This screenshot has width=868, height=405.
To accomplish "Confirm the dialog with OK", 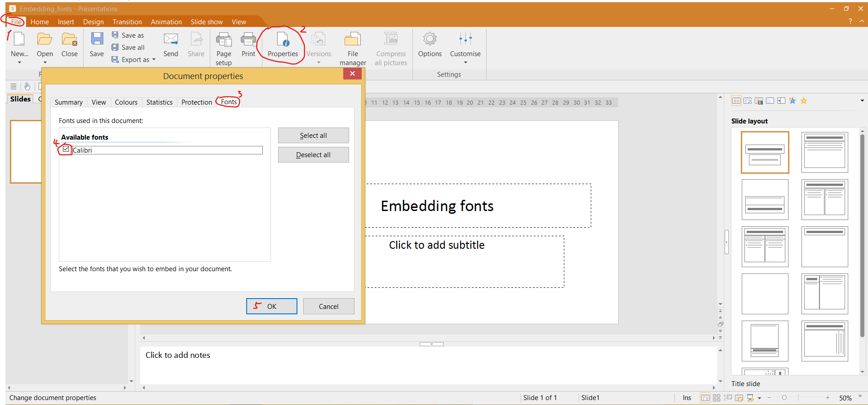I will point(271,306).
